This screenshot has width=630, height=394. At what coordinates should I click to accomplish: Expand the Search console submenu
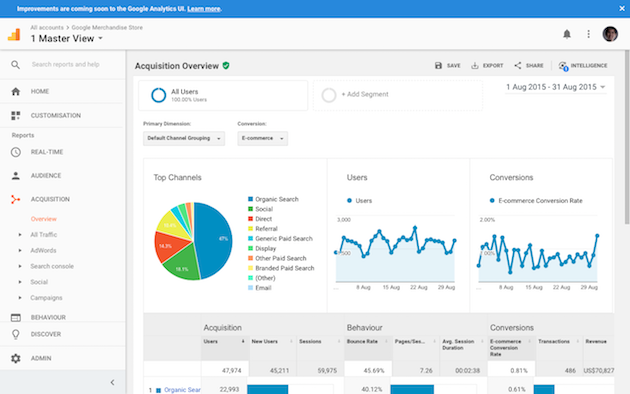pyautogui.click(x=20, y=266)
